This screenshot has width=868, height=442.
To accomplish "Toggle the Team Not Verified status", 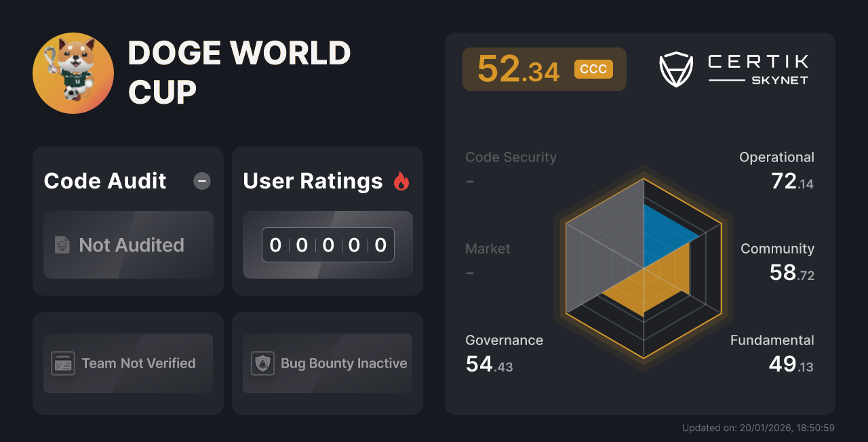I will point(127,363).
